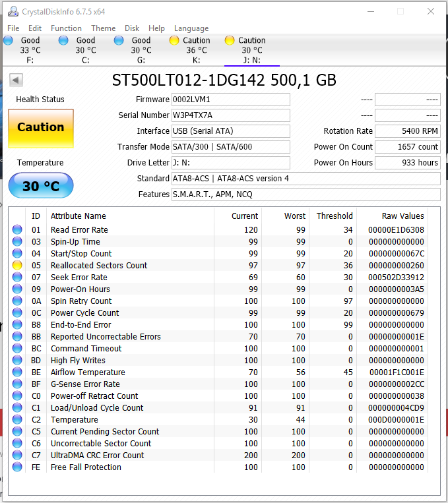
Task: Click the CrystalDiskInfo app icon in title bar
Action: click(x=12, y=12)
